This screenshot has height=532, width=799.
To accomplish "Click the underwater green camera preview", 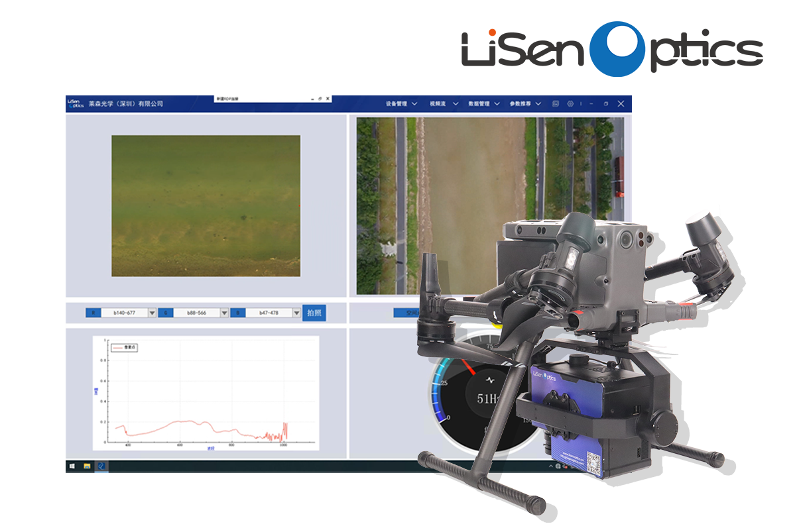I will (x=206, y=206).
